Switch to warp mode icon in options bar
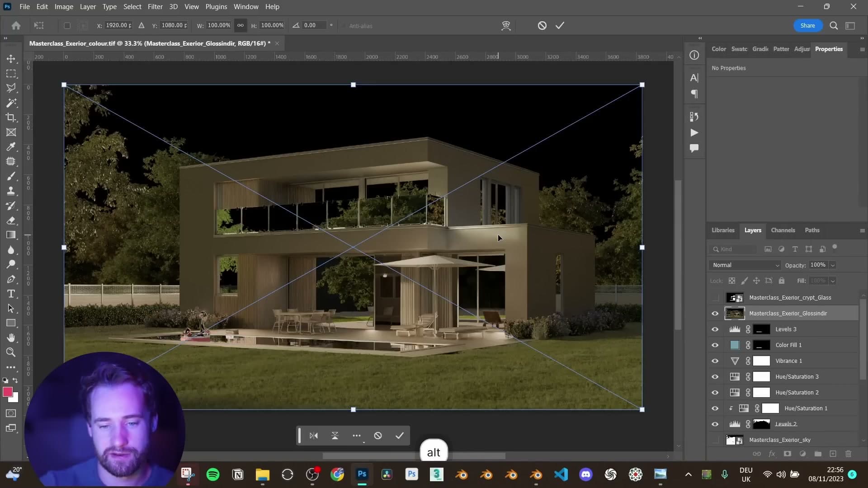The height and width of the screenshot is (488, 868). [506, 26]
